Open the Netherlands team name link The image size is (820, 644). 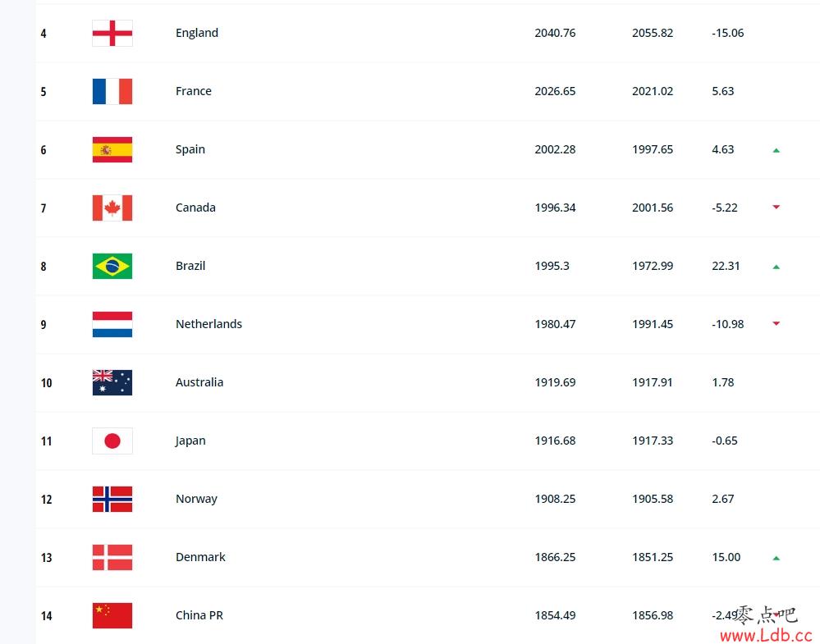click(208, 324)
